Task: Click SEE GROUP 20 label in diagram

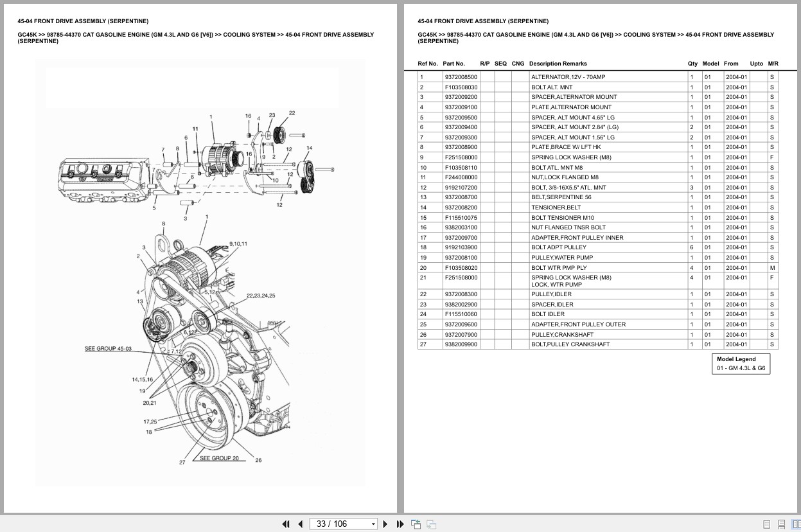Action: [219, 458]
